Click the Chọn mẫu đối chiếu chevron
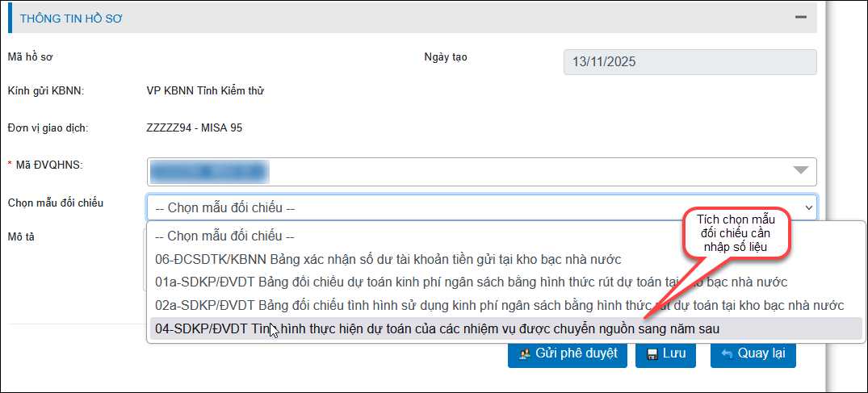868x393 pixels. coord(808,207)
